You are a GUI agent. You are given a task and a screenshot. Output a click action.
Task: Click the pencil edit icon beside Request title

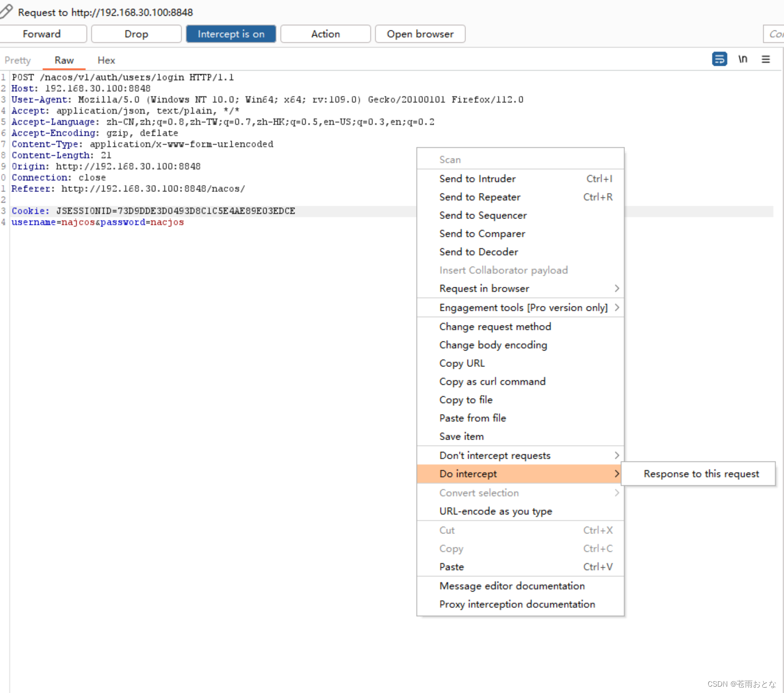6,11
